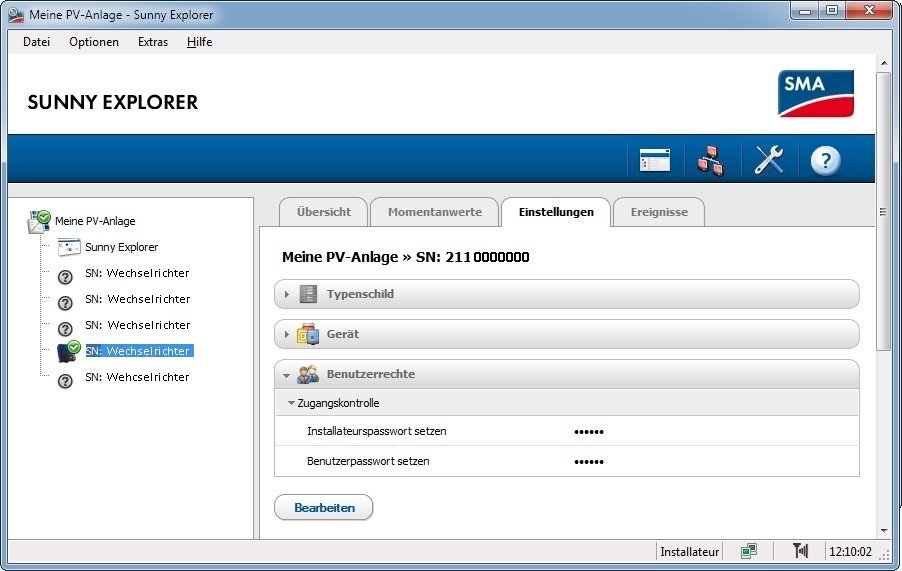Click the SMA logo

tap(816, 94)
